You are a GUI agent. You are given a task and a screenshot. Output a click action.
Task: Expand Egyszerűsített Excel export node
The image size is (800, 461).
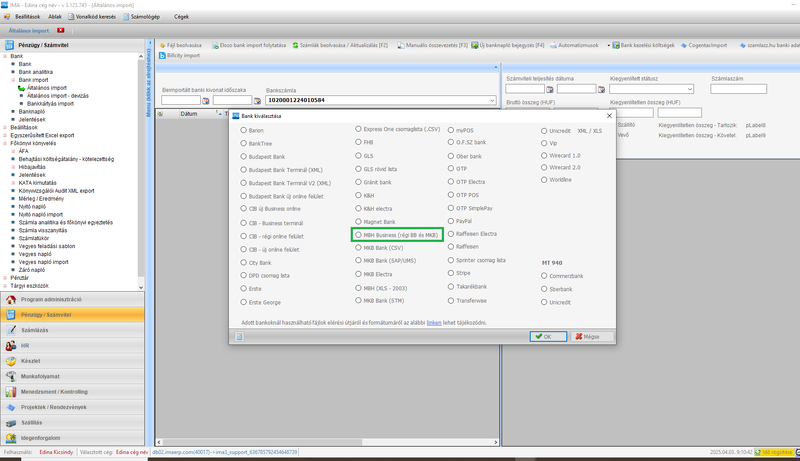pos(5,136)
